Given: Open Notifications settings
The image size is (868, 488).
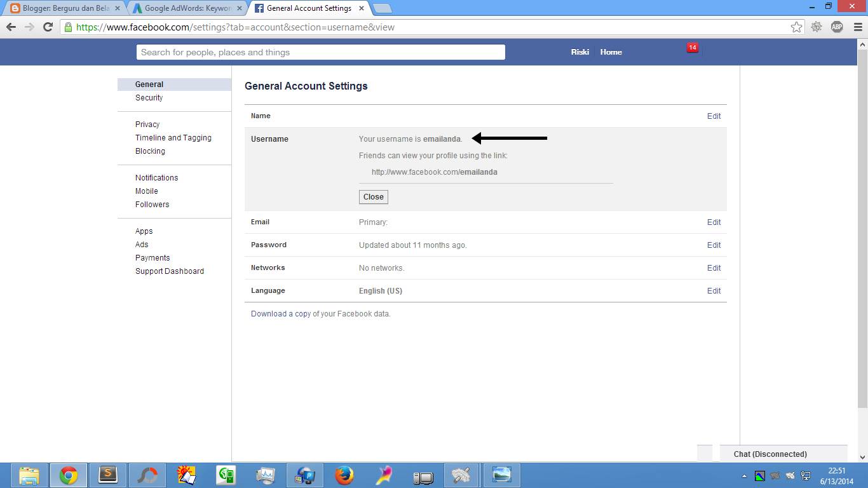Looking at the screenshot, I should tap(156, 178).
